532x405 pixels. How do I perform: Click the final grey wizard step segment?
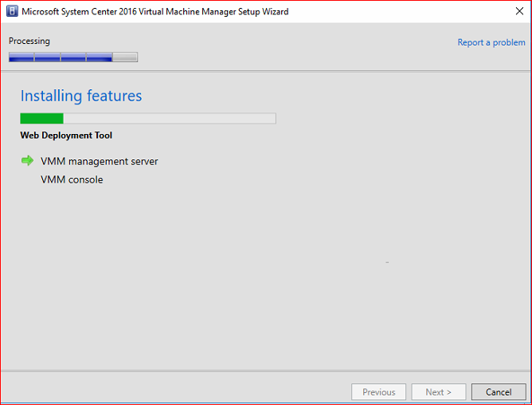pos(125,57)
